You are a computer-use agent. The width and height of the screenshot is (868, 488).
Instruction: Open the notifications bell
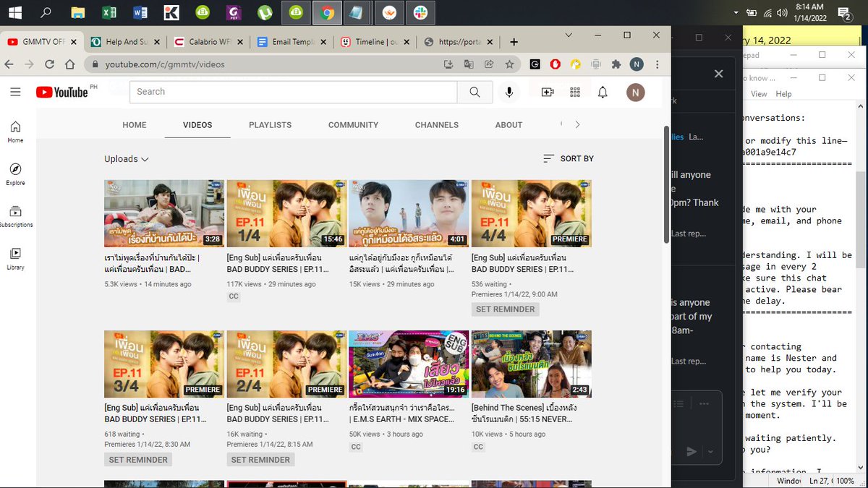point(603,92)
